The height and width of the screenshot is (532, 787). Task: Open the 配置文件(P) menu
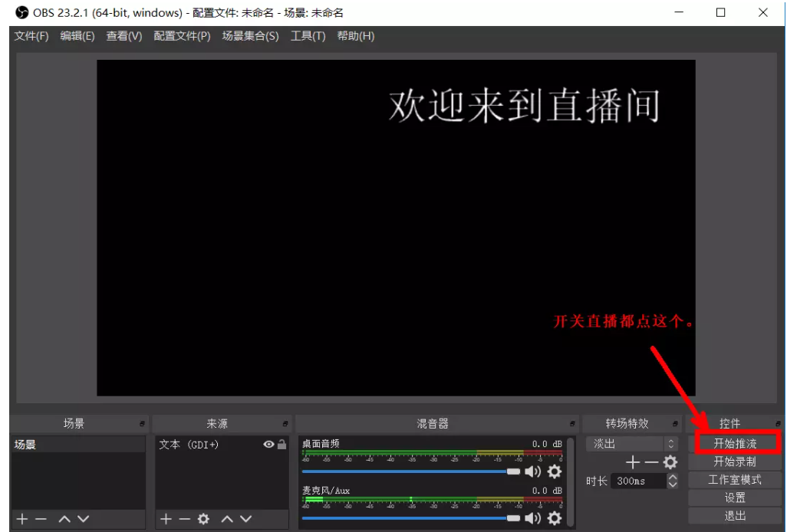click(182, 36)
